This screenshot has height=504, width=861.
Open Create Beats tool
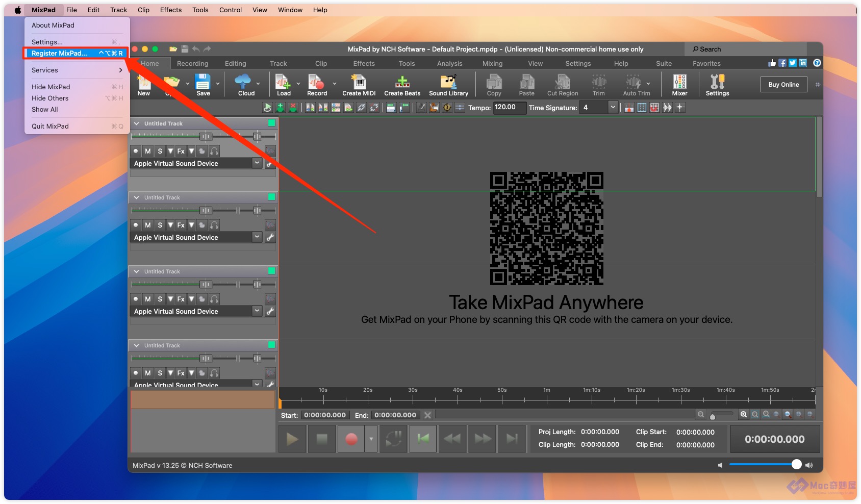(x=402, y=85)
